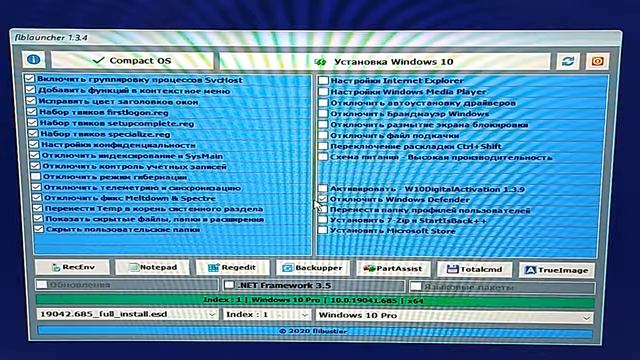Open the 19042.685_full_install.esd dropdown
The height and width of the screenshot is (360, 640).
point(127,314)
